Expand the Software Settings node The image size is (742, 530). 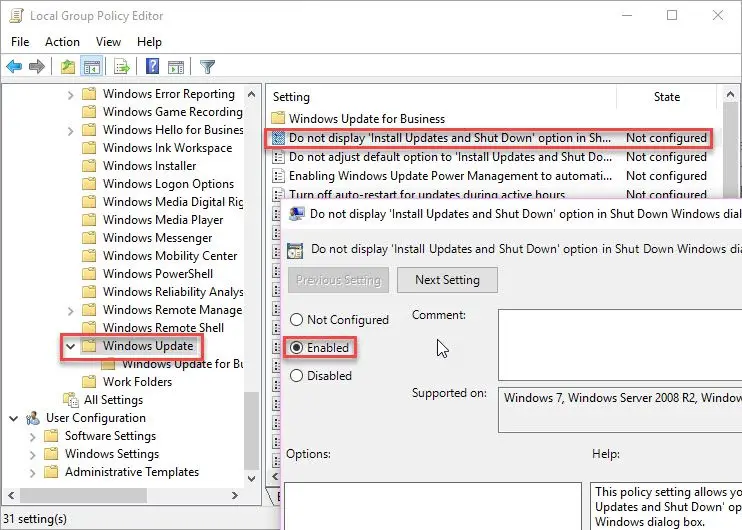click(33, 437)
